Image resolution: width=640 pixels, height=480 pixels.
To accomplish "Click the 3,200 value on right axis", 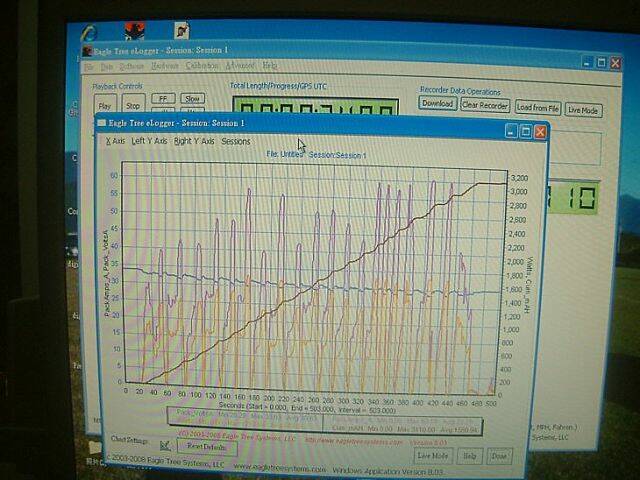I will [519, 178].
